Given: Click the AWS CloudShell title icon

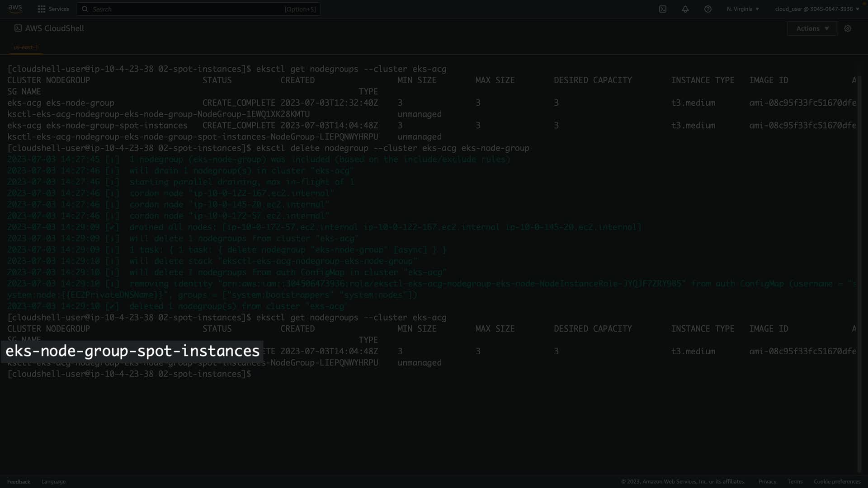Looking at the screenshot, I should coord(18,28).
